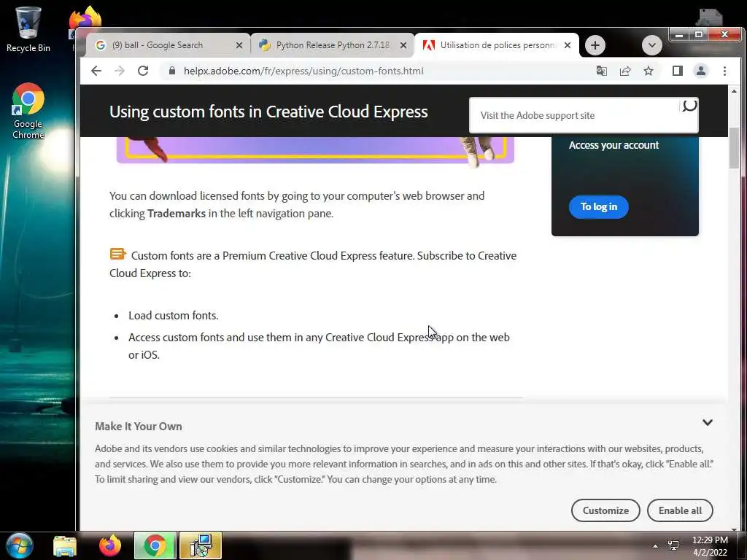This screenshot has height=560, width=747.
Task: Click the purple banner image
Action: click(315, 150)
